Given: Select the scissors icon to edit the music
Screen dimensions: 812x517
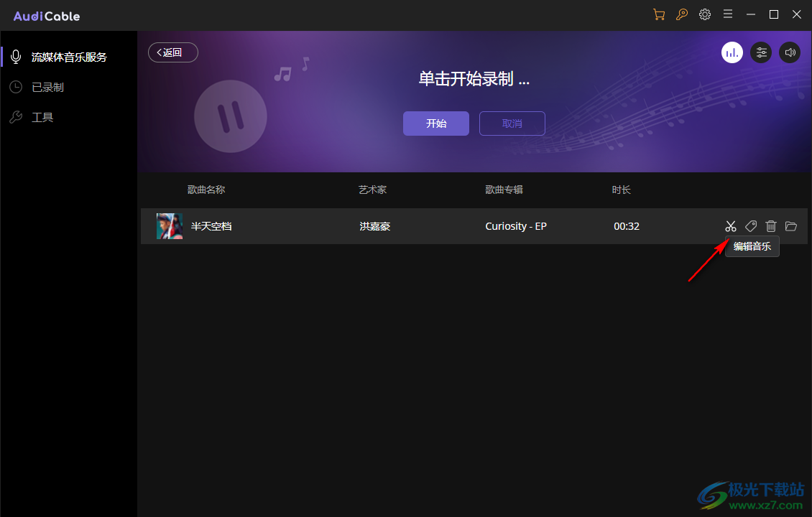Looking at the screenshot, I should [730, 225].
